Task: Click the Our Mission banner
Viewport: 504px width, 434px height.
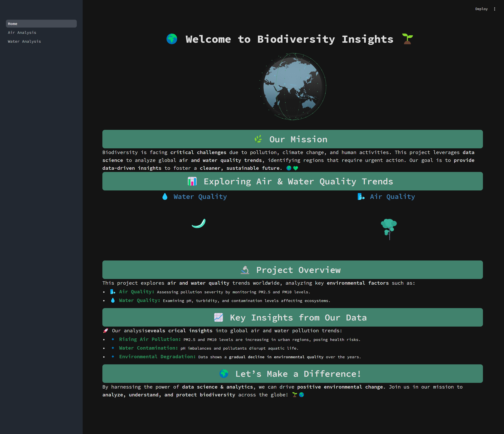Action: click(x=292, y=139)
